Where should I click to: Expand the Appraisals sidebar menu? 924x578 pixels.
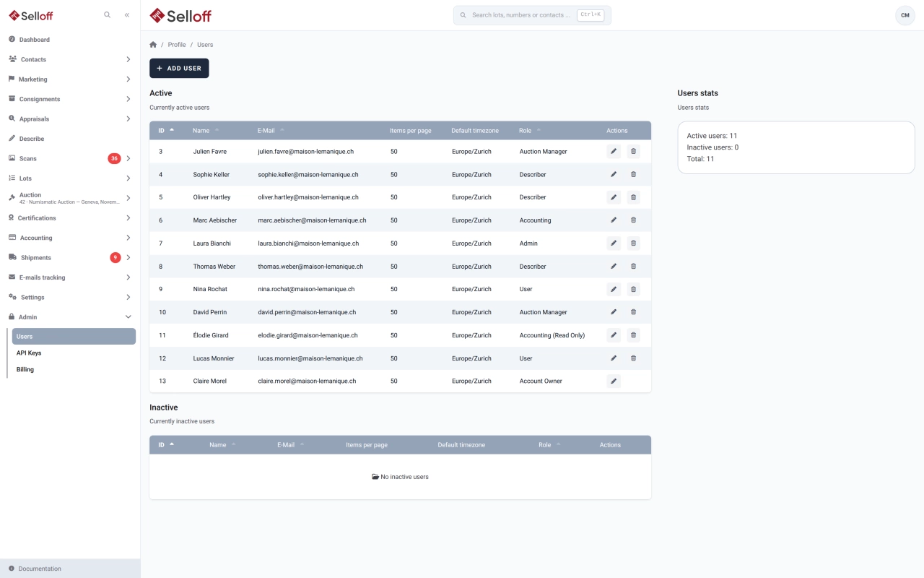click(x=128, y=118)
